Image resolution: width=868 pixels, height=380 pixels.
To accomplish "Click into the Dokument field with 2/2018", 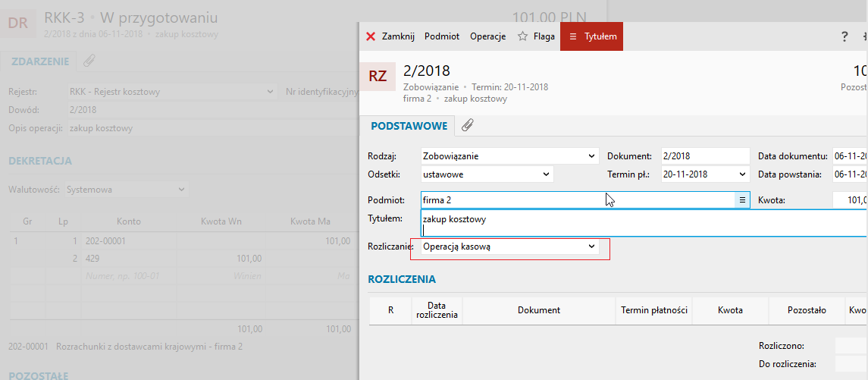I will (x=703, y=156).
